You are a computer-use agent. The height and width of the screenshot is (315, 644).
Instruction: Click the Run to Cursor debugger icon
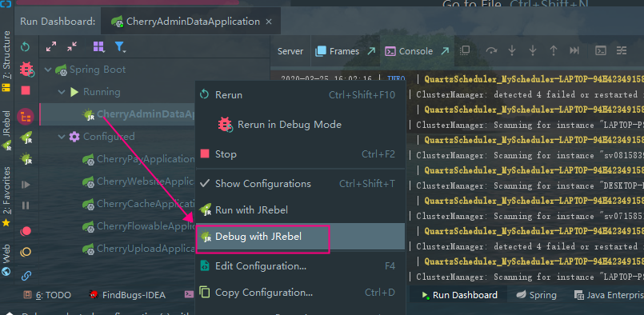point(574,50)
